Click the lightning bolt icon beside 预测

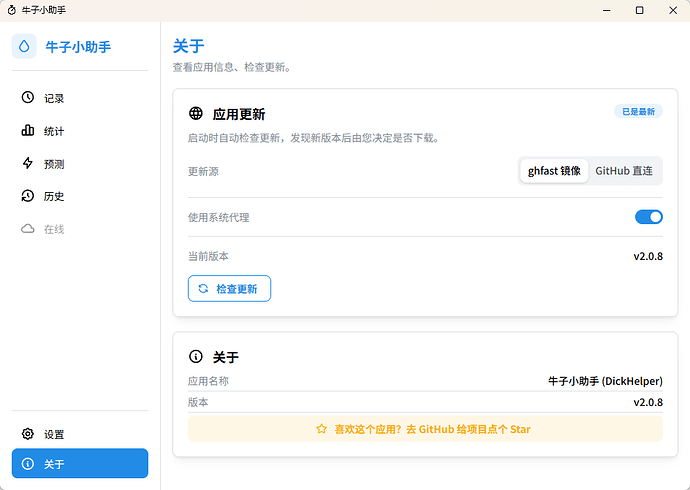click(28, 163)
